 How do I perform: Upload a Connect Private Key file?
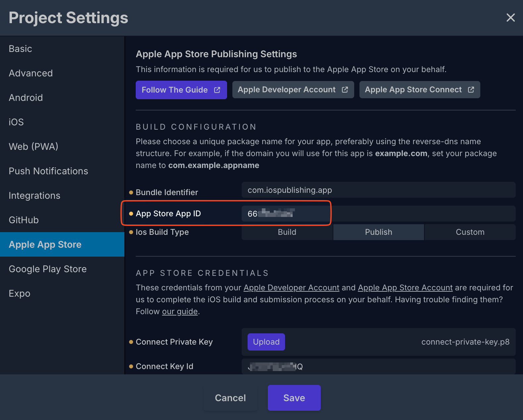tap(266, 342)
